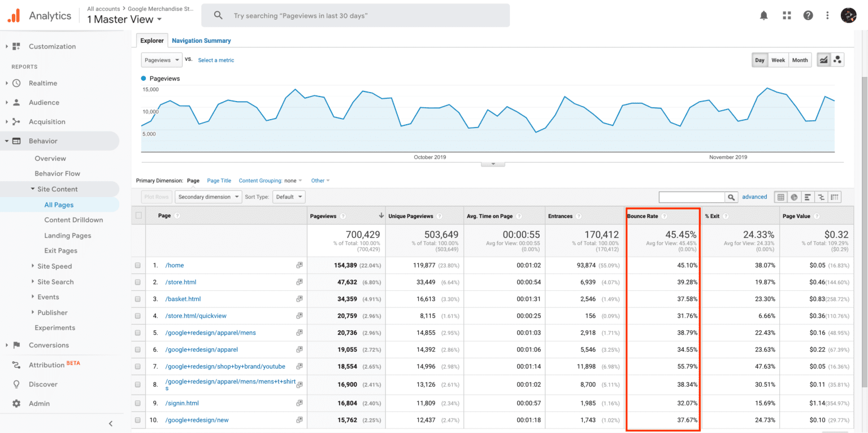This screenshot has width=868, height=433.
Task: Click the table search magnifier button
Action: pyautogui.click(x=731, y=197)
